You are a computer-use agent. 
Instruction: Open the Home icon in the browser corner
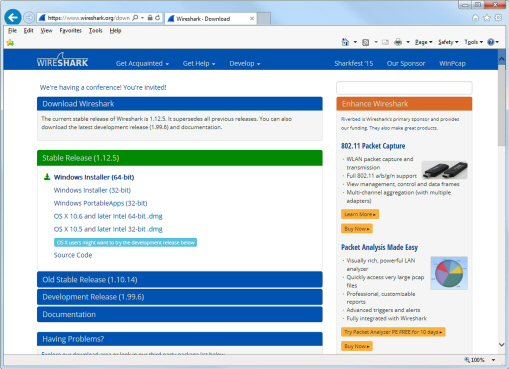click(x=476, y=18)
